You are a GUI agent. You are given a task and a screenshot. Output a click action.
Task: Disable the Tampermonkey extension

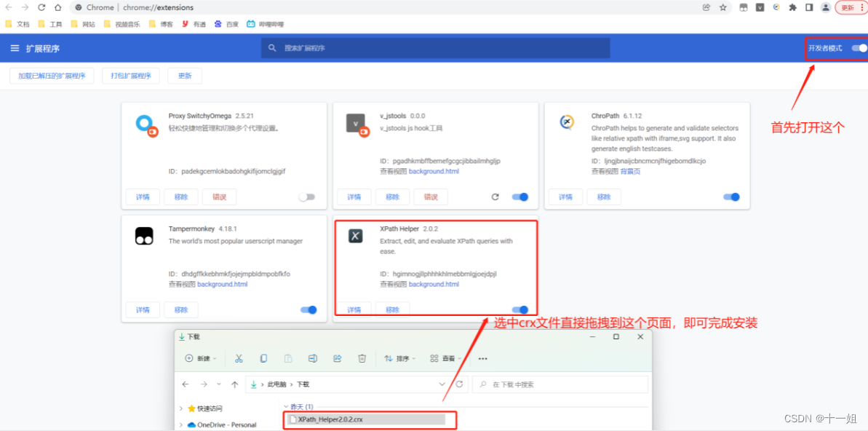[308, 309]
